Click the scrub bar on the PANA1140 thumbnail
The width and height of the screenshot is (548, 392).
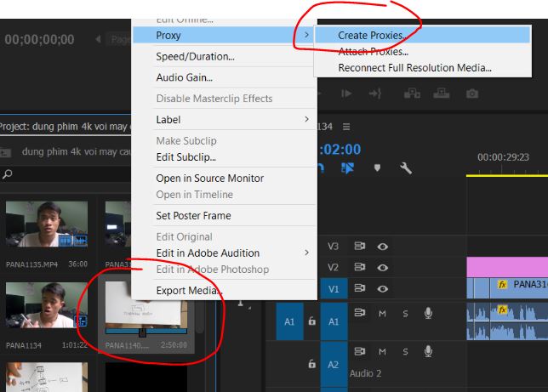pyautogui.click(x=143, y=332)
